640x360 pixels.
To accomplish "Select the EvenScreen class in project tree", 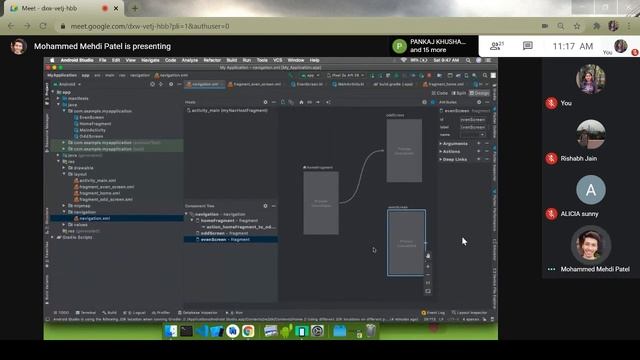I will click(x=89, y=118).
